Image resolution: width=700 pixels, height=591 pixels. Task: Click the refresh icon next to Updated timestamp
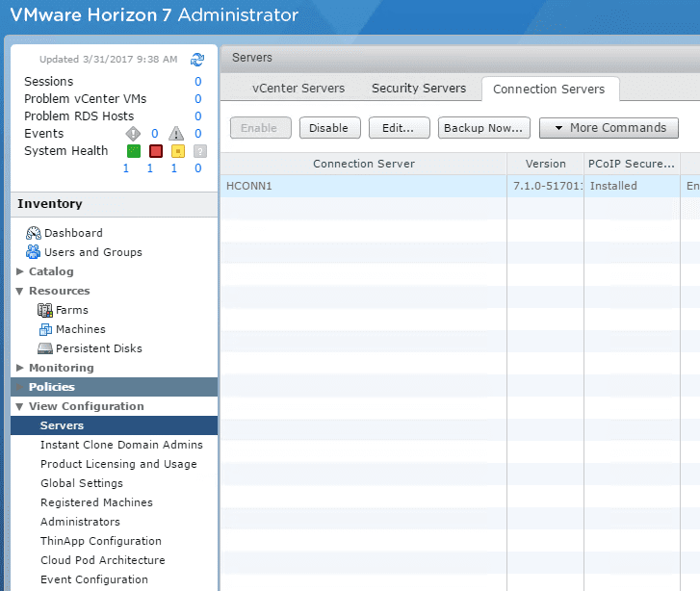197,60
